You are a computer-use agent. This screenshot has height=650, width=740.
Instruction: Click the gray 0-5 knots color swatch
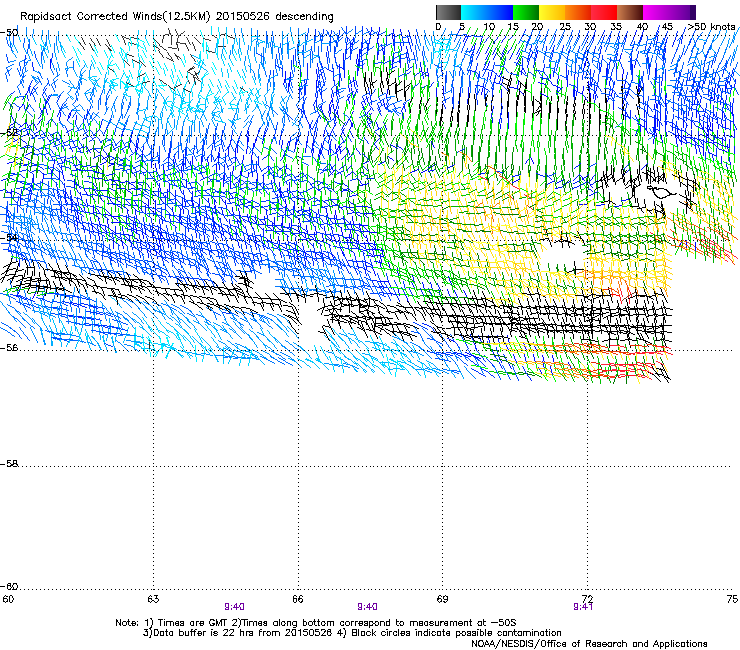pos(448,12)
